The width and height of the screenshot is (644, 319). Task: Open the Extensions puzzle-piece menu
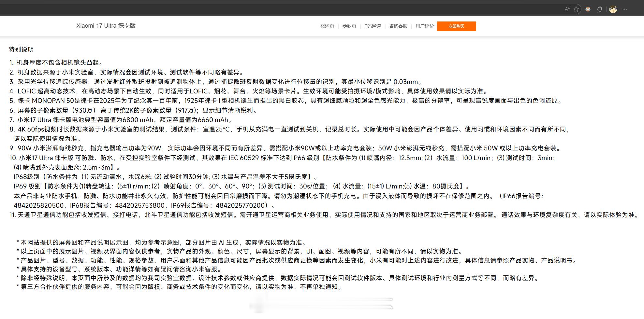pos(600,9)
